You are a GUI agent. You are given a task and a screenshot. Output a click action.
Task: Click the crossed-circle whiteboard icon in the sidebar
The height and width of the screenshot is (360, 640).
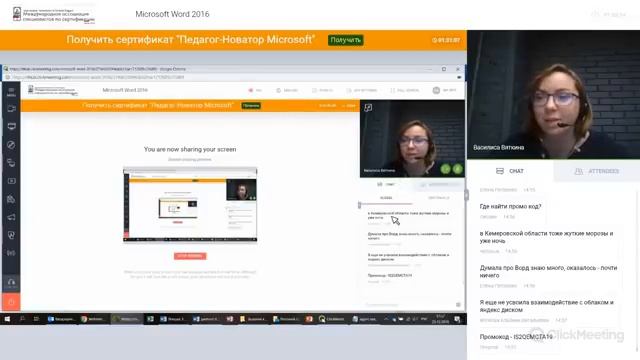[x=11, y=145]
